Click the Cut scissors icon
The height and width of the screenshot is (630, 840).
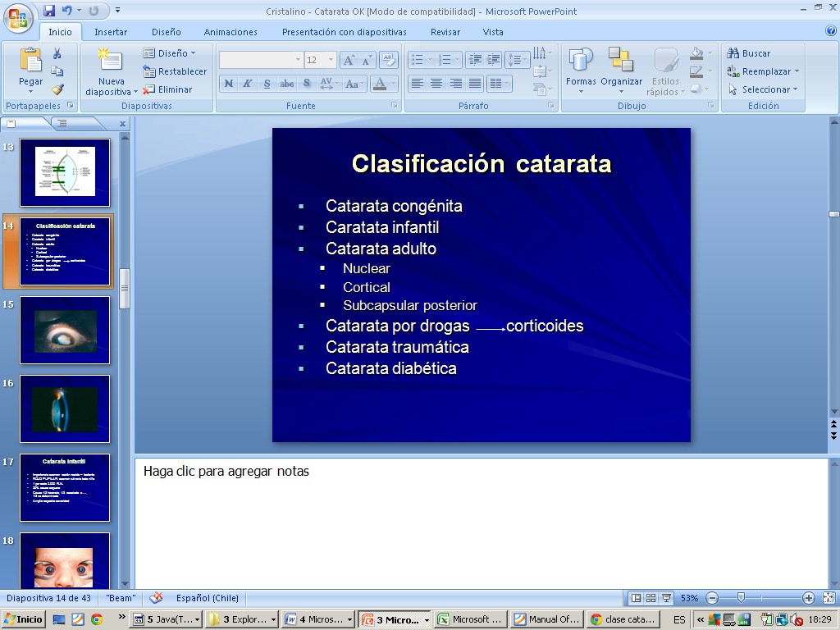click(57, 53)
